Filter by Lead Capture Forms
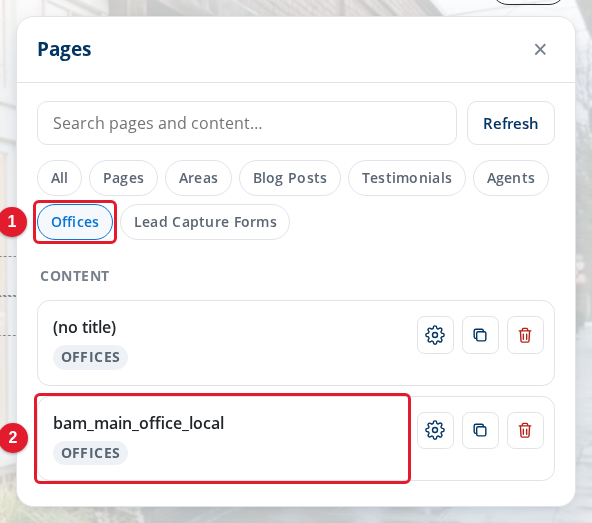The image size is (592, 523). click(x=205, y=222)
